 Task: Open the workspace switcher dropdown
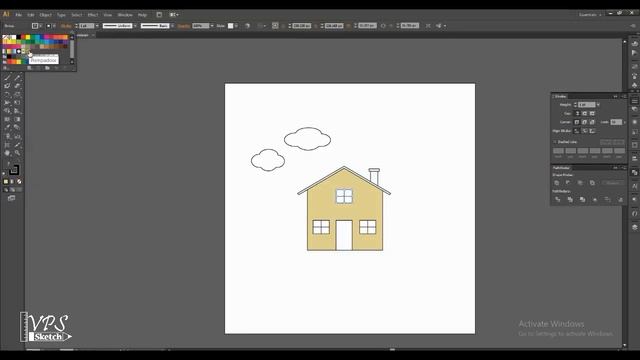point(590,15)
